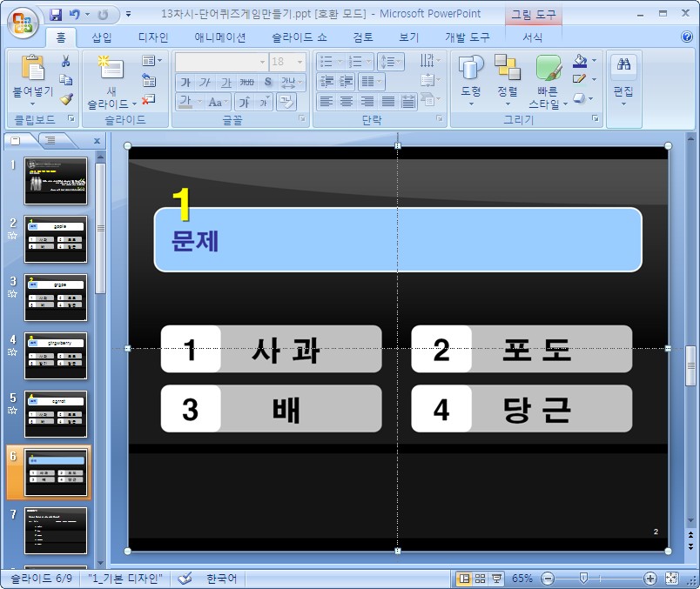Click the language indicator 한국어
700x589 pixels.
point(221,579)
